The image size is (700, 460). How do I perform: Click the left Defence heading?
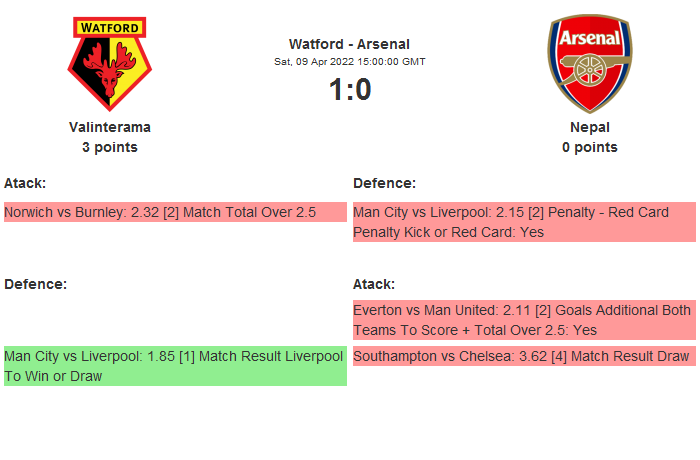coord(35,284)
